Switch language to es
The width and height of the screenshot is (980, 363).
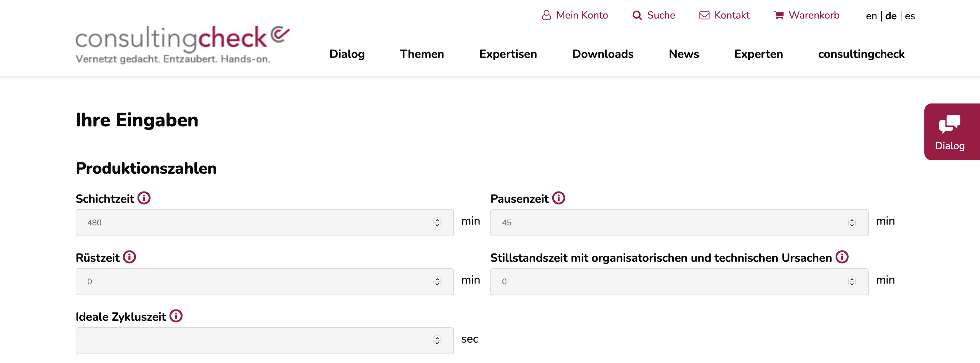910,16
